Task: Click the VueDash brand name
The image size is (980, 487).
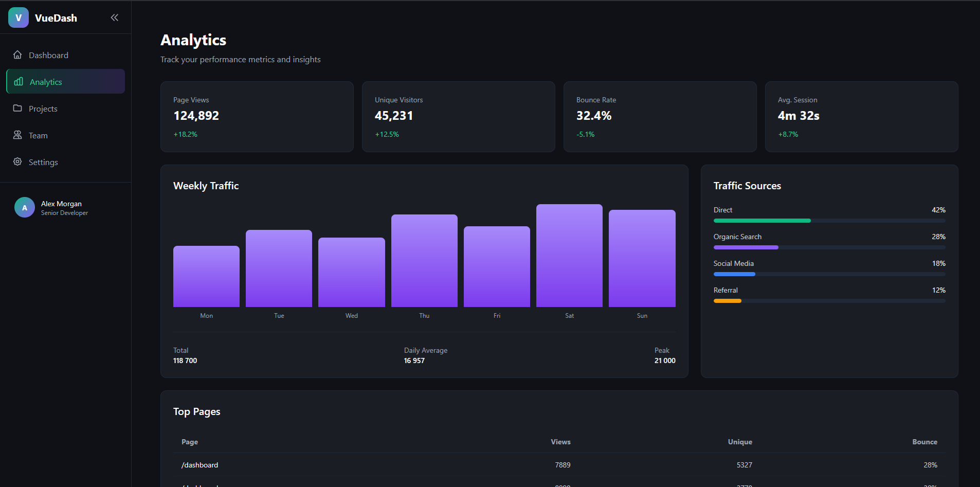Action: click(56, 18)
